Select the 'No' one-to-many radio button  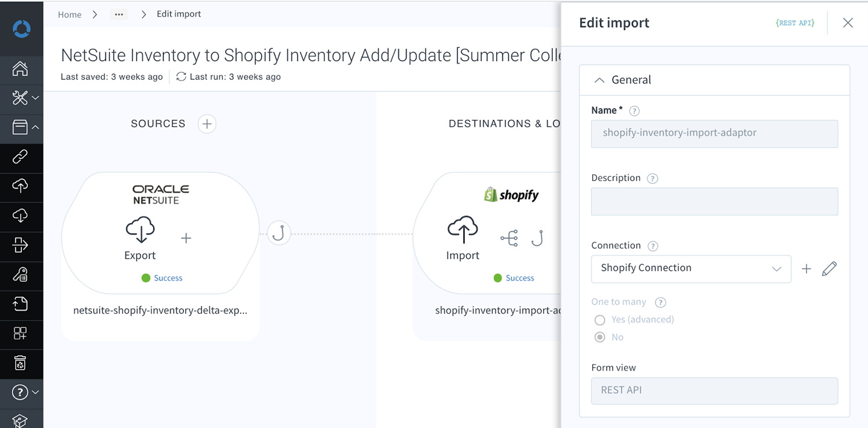(600, 337)
